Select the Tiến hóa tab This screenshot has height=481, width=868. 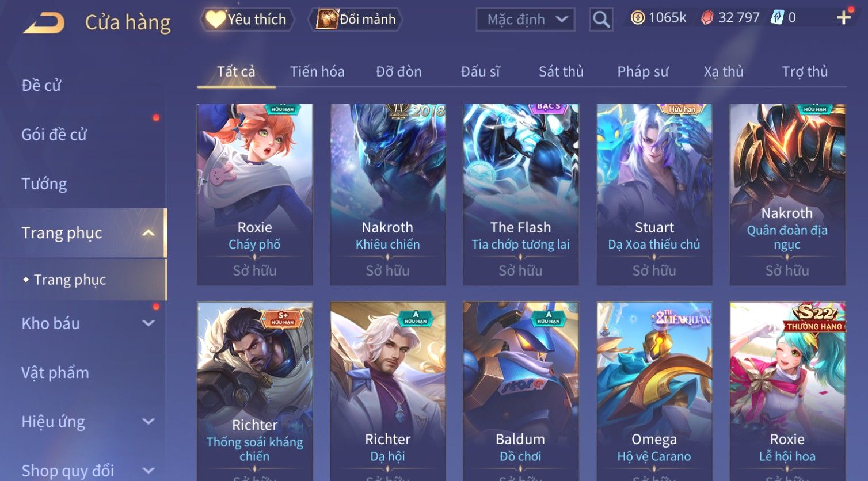pos(317,71)
